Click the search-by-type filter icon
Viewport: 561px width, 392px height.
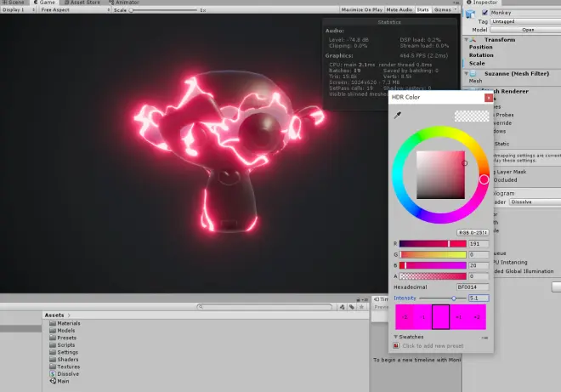click(343, 307)
